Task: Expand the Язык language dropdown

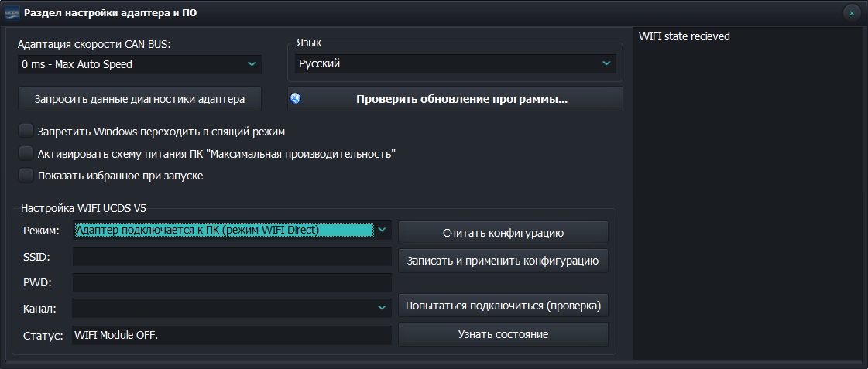Action: [606, 63]
